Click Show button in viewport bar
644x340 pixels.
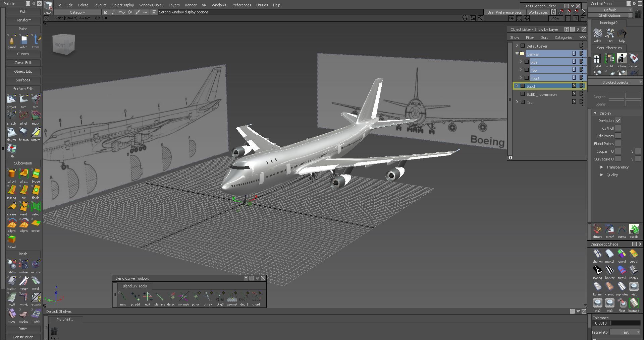point(555,18)
